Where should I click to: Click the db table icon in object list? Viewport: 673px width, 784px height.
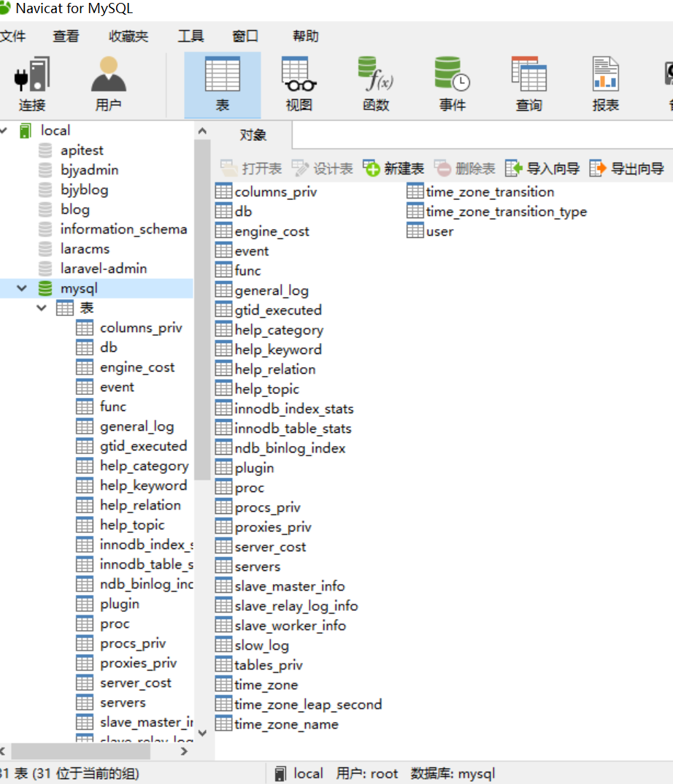(x=223, y=212)
